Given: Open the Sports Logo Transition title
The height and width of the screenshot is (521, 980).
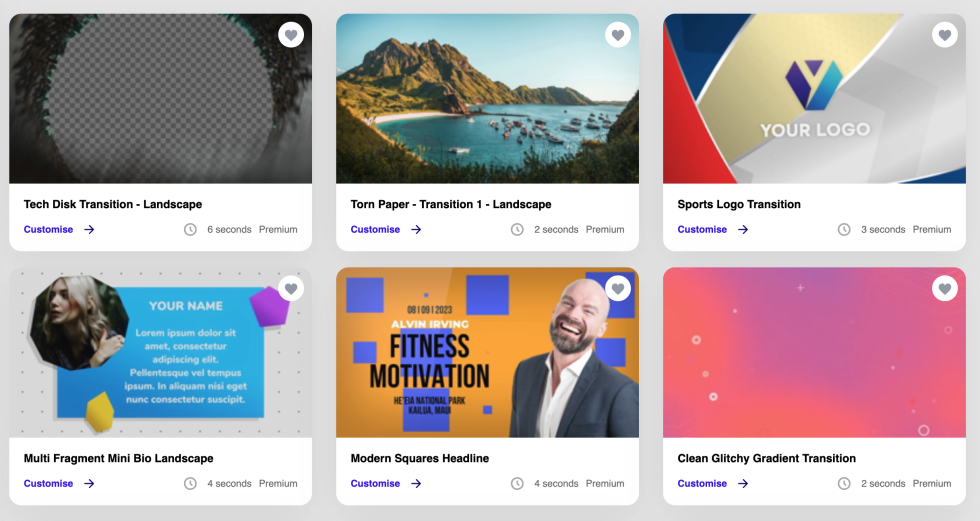Looking at the screenshot, I should point(739,204).
